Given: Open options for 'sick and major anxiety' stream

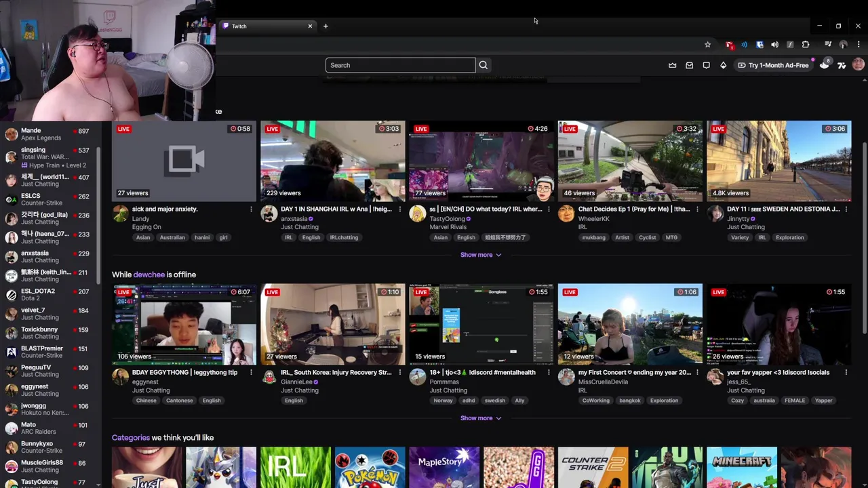Looking at the screenshot, I should [251, 209].
